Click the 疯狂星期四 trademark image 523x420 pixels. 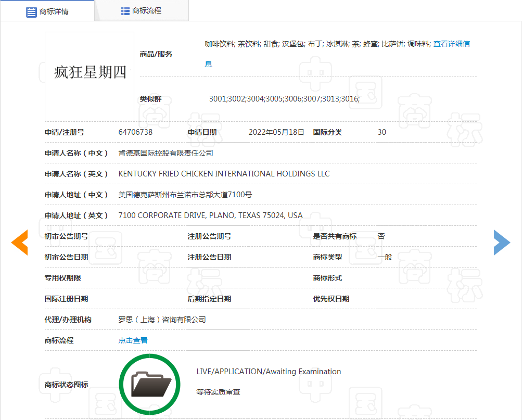point(90,77)
